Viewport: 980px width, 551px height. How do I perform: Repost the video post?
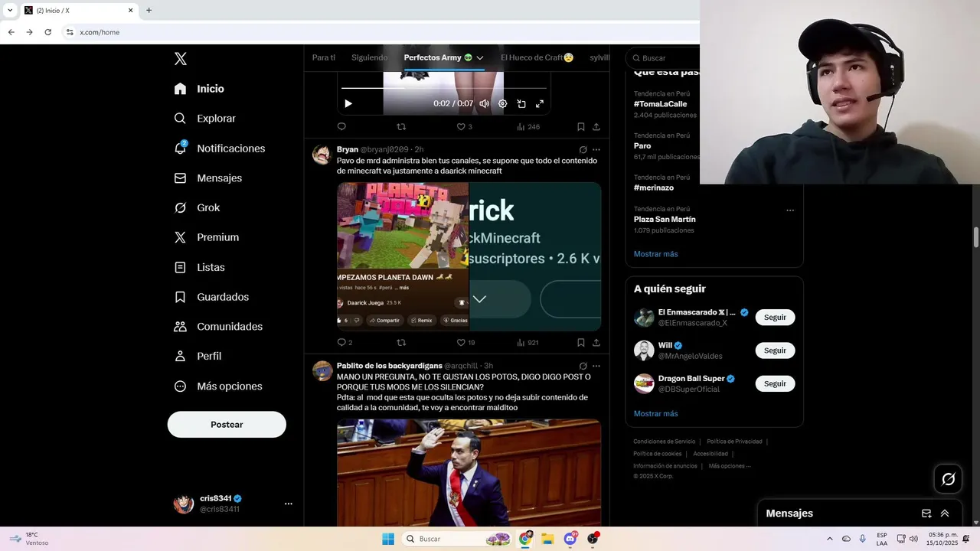point(401,127)
